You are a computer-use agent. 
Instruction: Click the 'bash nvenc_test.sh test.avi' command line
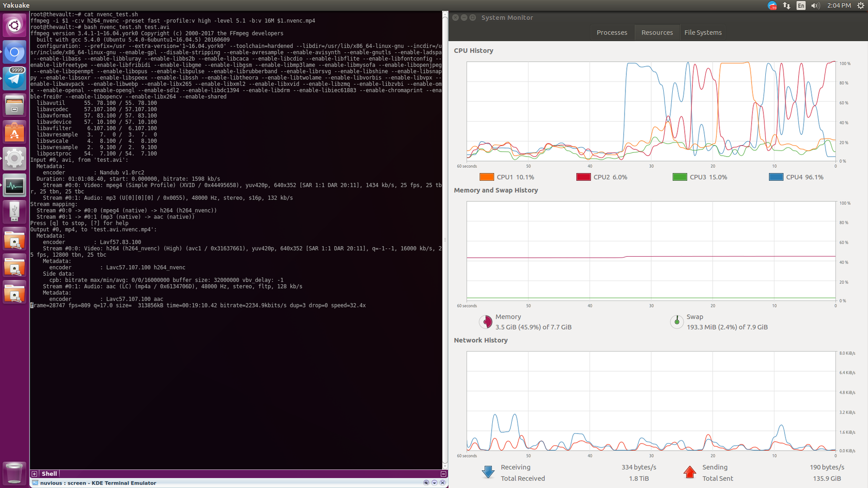pos(100,27)
